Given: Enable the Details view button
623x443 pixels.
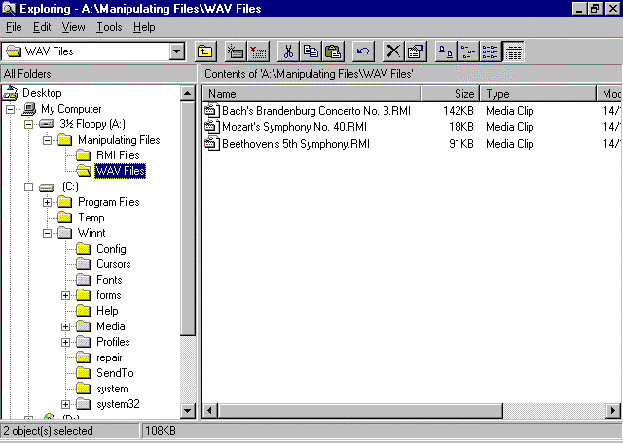Looking at the screenshot, I should pyautogui.click(x=513, y=51).
